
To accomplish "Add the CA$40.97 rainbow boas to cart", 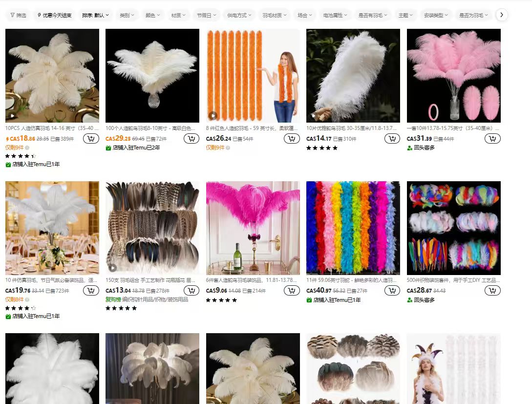I will pyautogui.click(x=392, y=290).
